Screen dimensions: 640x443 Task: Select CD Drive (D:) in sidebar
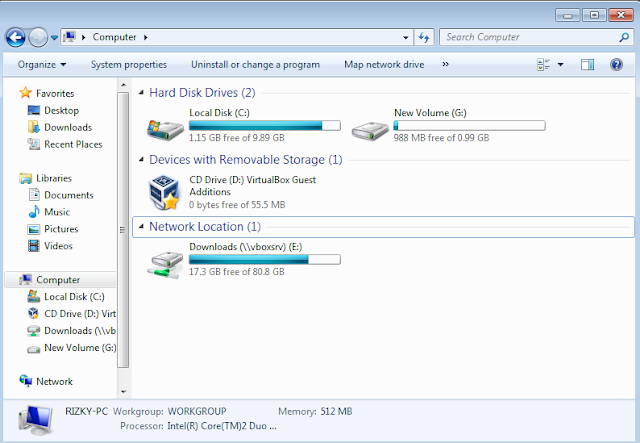(80, 314)
